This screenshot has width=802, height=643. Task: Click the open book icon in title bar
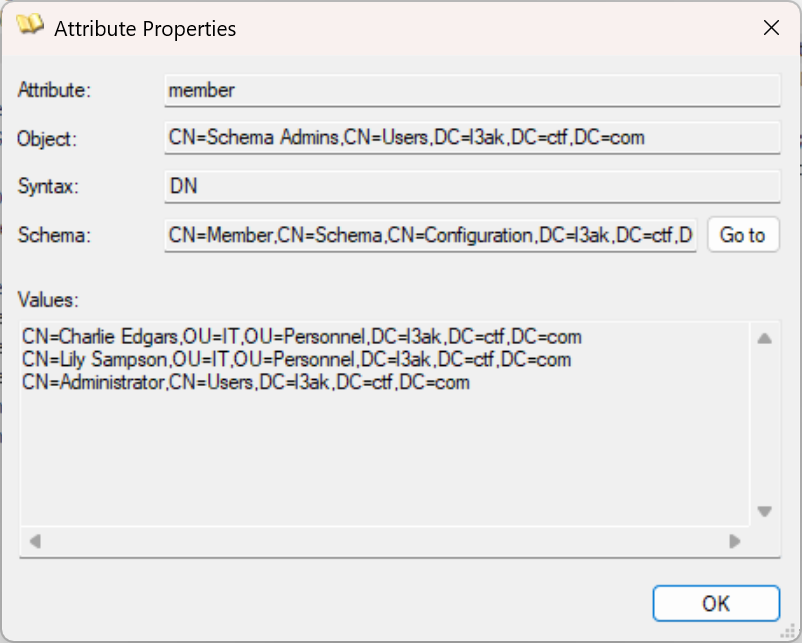point(30,25)
